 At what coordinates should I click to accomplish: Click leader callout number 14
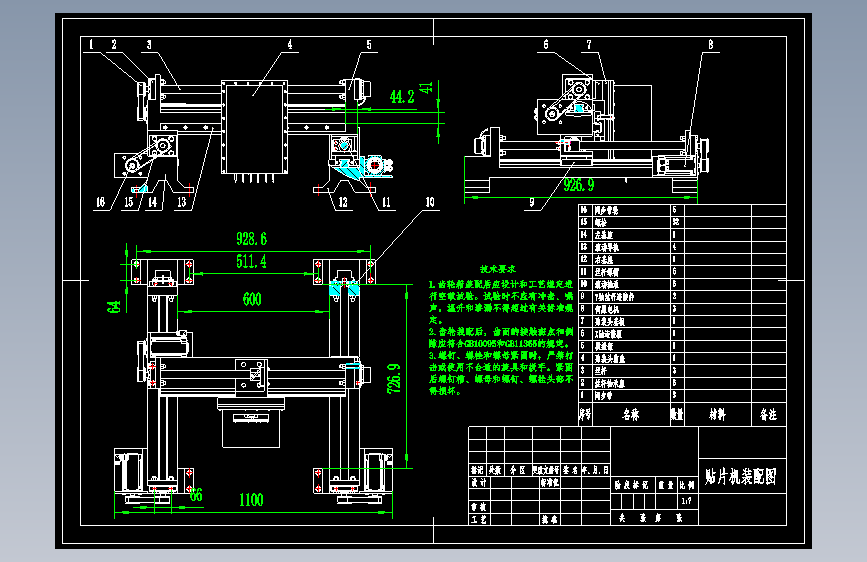(152, 202)
